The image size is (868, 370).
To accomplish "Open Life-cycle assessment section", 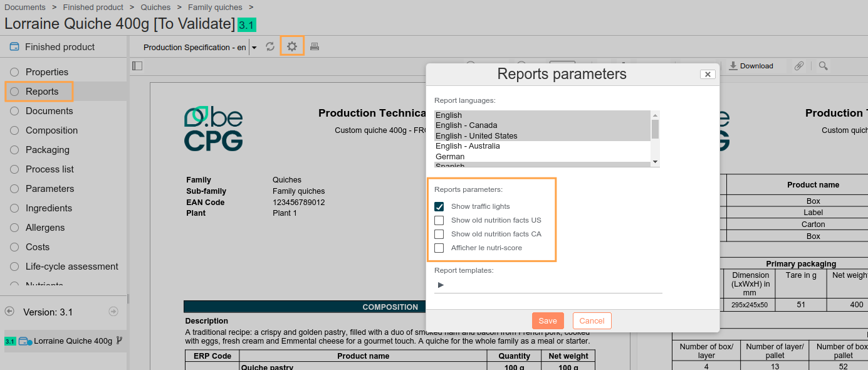I will (71, 267).
